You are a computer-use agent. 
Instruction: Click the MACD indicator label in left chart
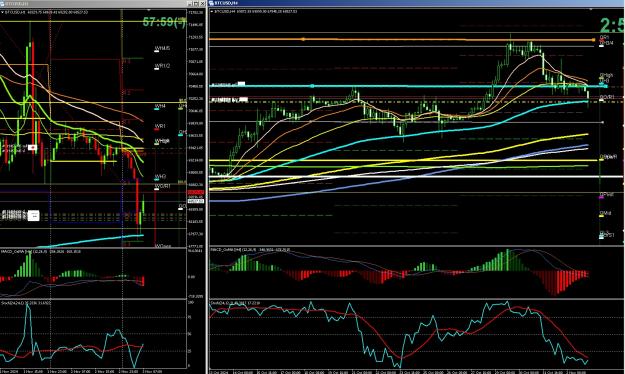tap(41, 252)
